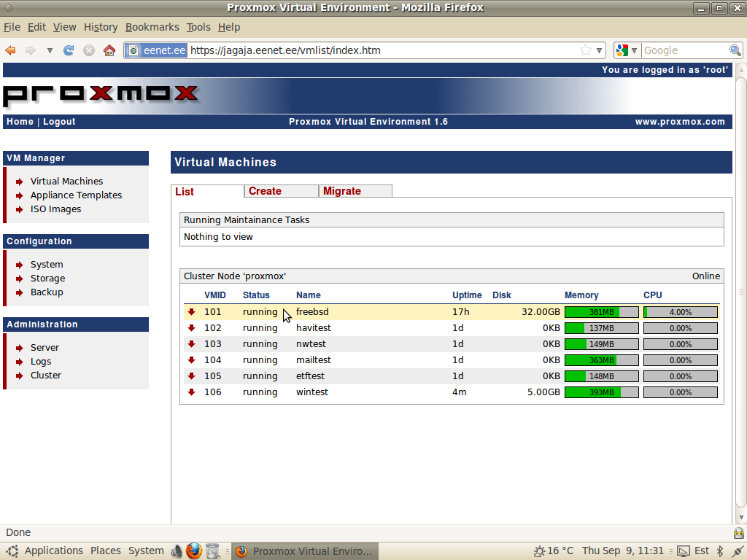Screen dimensions: 747x560
Task: Open the weather applet showing 16 °C
Action: (554, 551)
